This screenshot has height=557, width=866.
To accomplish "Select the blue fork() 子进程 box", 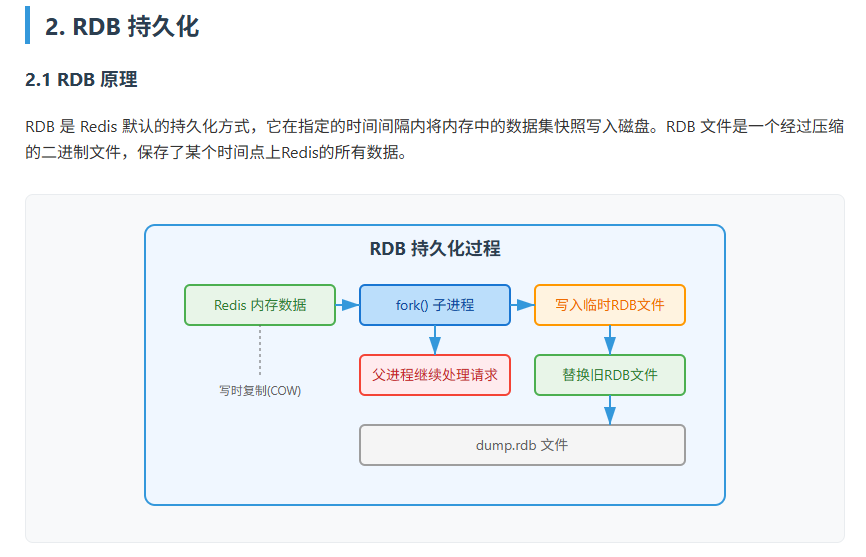I will (x=435, y=305).
